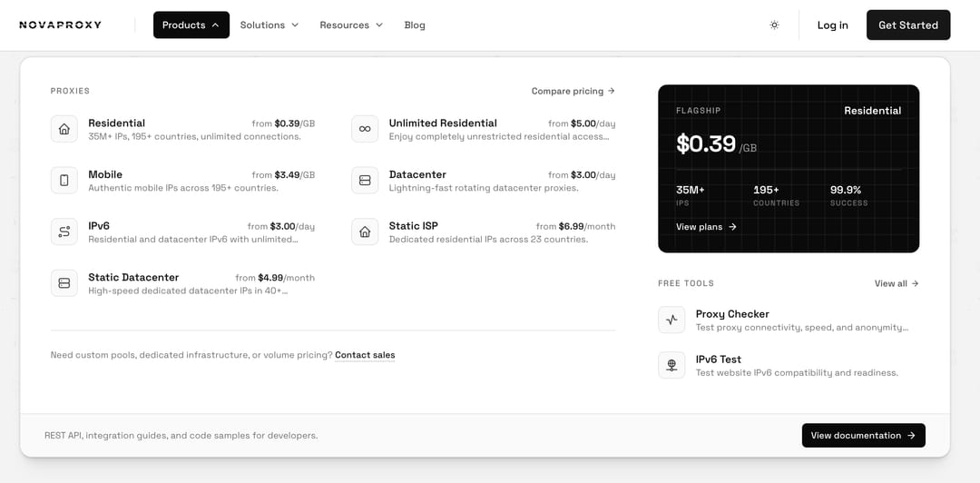Click the Static Datacenter server icon

[x=64, y=283]
